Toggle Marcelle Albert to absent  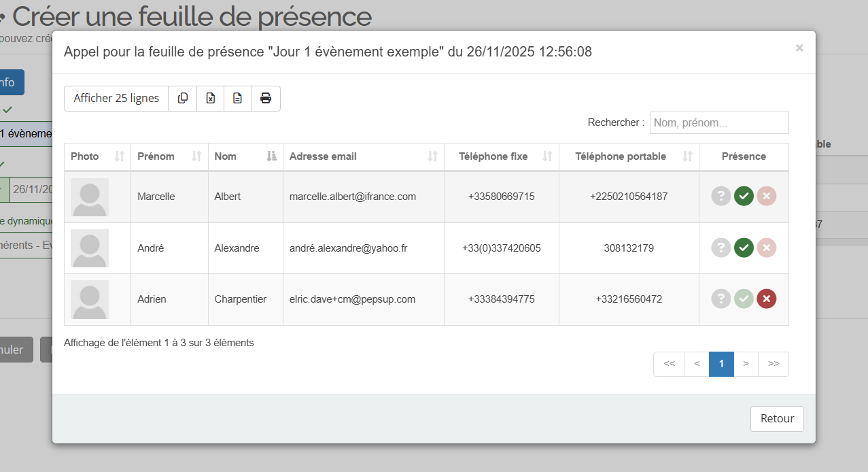(x=766, y=196)
